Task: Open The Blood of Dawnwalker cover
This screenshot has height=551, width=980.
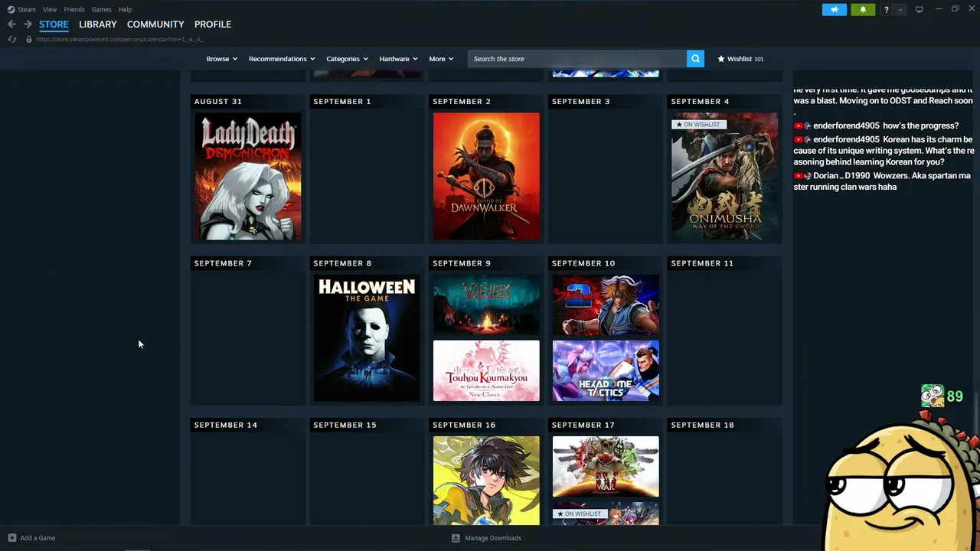Action: [x=486, y=176]
